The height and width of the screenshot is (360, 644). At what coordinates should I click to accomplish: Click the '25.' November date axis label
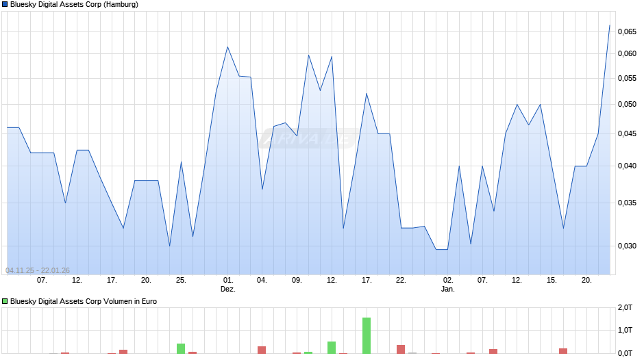(181, 281)
